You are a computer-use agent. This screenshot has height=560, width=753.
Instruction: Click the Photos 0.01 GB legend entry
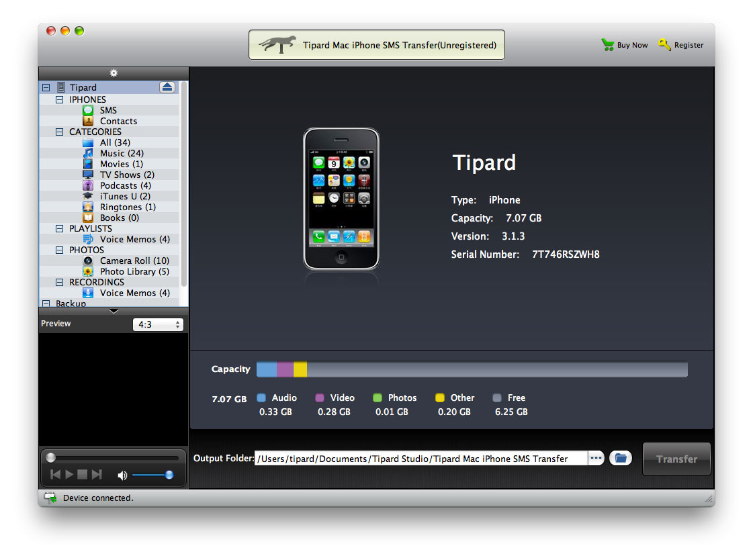coord(395,404)
